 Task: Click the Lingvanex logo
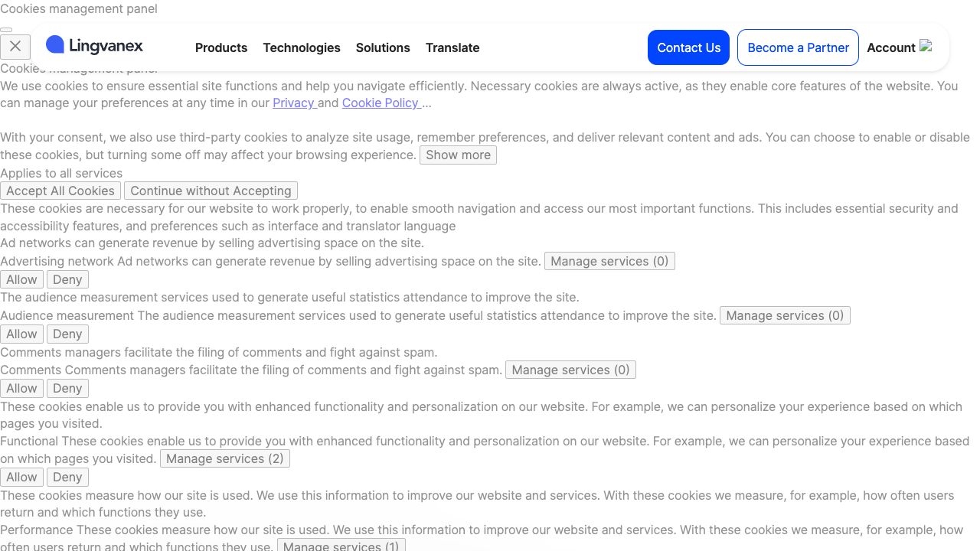pyautogui.click(x=95, y=46)
